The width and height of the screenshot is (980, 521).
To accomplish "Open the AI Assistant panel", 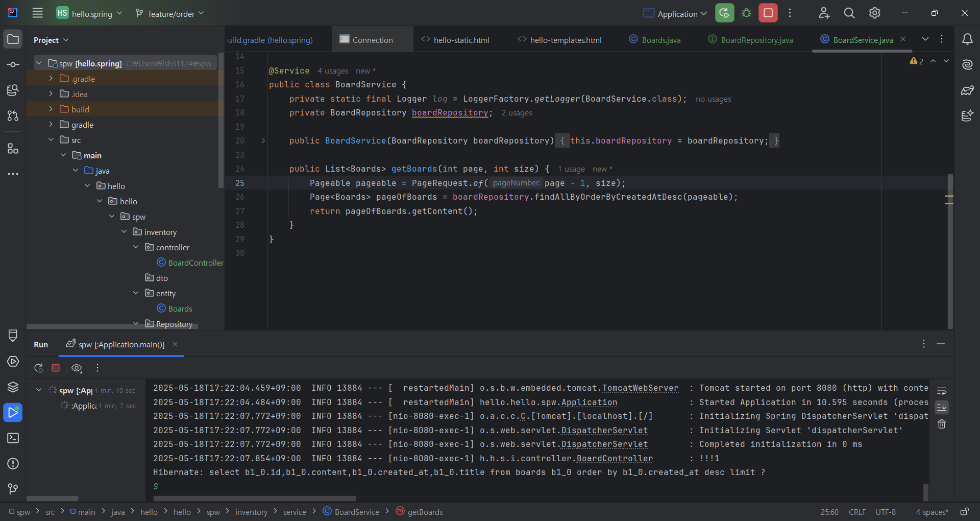I will click(967, 65).
